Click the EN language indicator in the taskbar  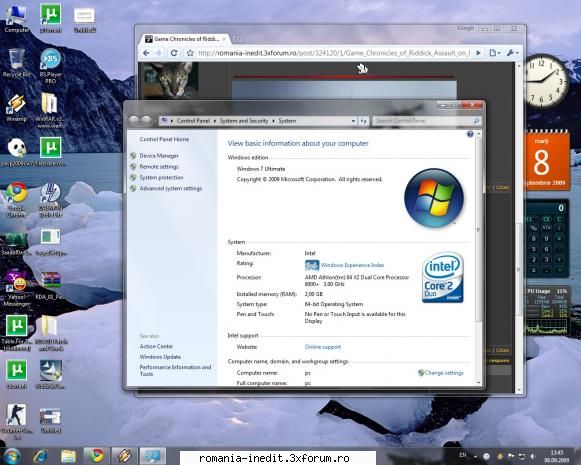pos(463,455)
